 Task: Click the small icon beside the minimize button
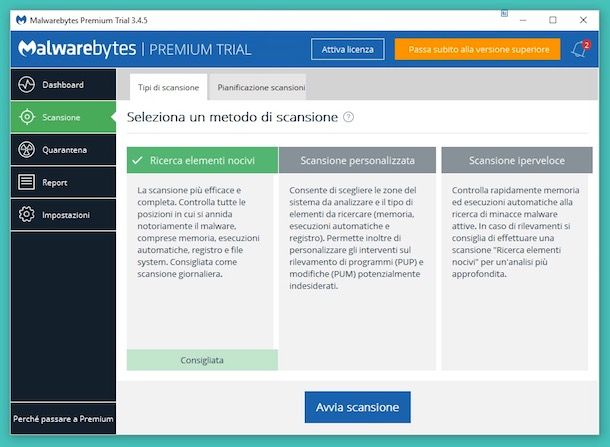504,14
